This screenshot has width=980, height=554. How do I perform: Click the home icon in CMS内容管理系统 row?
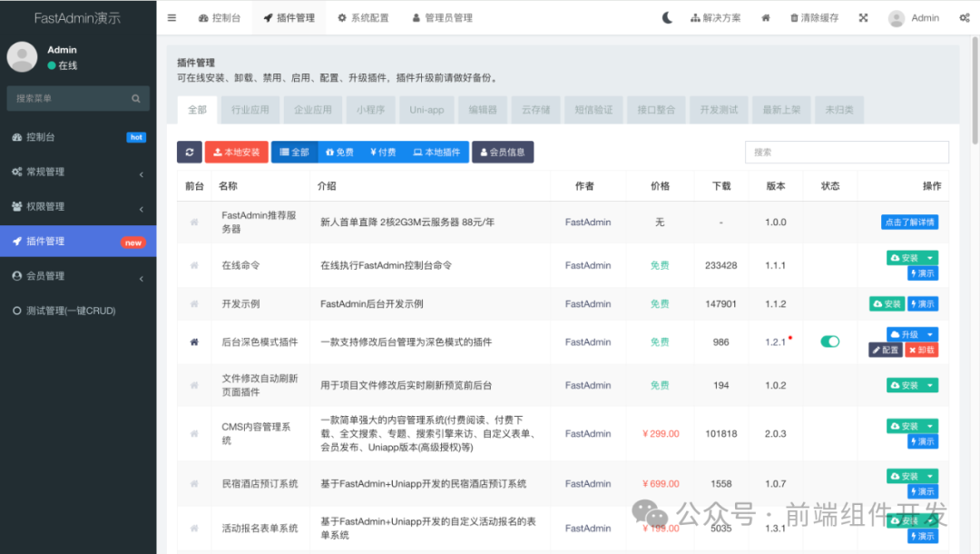click(x=194, y=433)
